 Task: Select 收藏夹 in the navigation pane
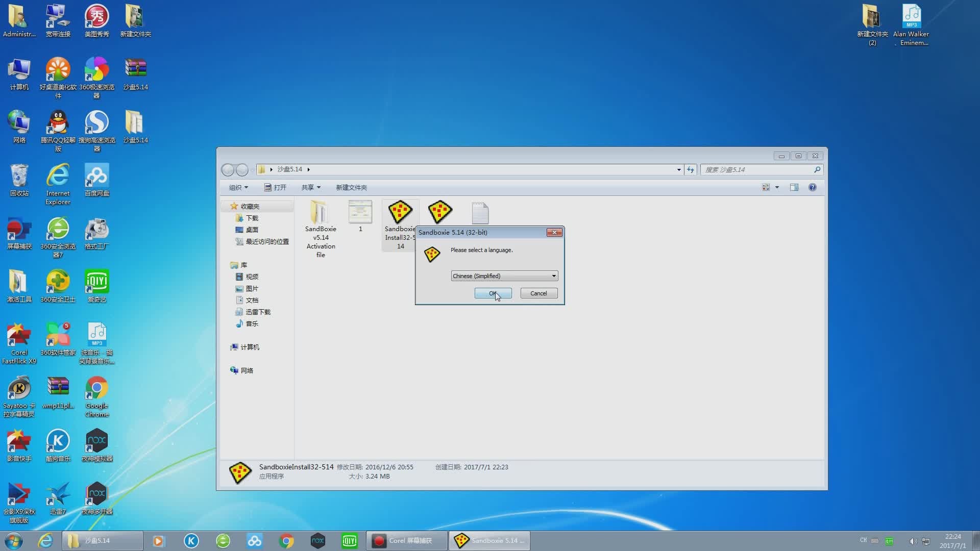[x=250, y=206]
